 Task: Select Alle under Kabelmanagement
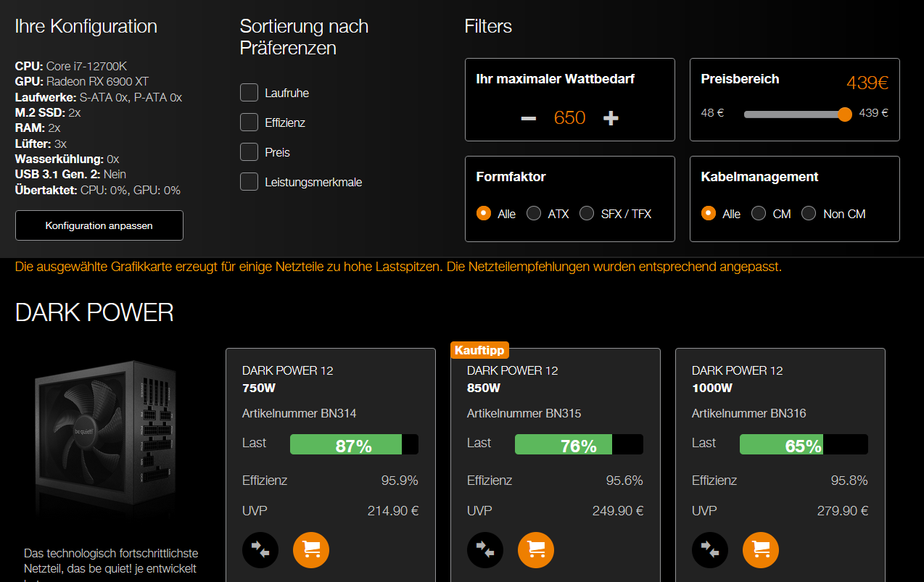point(709,214)
